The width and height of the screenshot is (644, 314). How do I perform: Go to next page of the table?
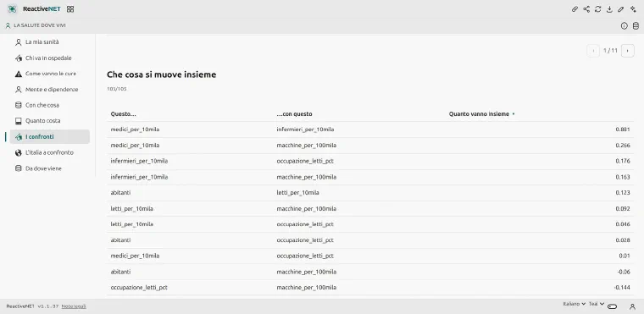click(628, 51)
